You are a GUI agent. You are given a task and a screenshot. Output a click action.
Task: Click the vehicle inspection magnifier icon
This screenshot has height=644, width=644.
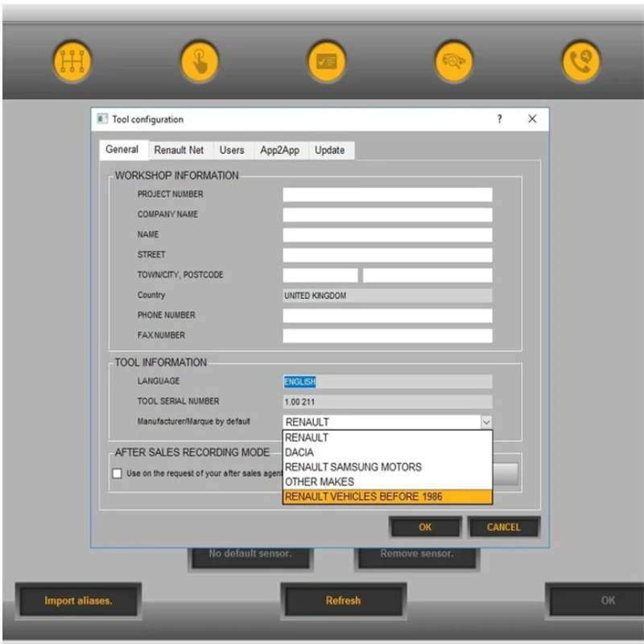453,61
